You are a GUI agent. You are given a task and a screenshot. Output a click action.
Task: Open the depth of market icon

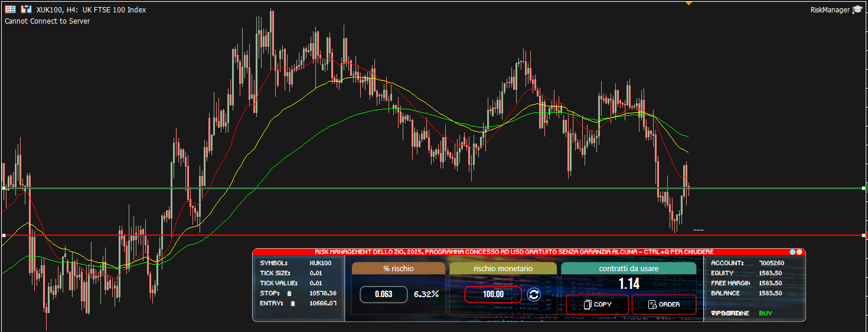(x=26, y=9)
